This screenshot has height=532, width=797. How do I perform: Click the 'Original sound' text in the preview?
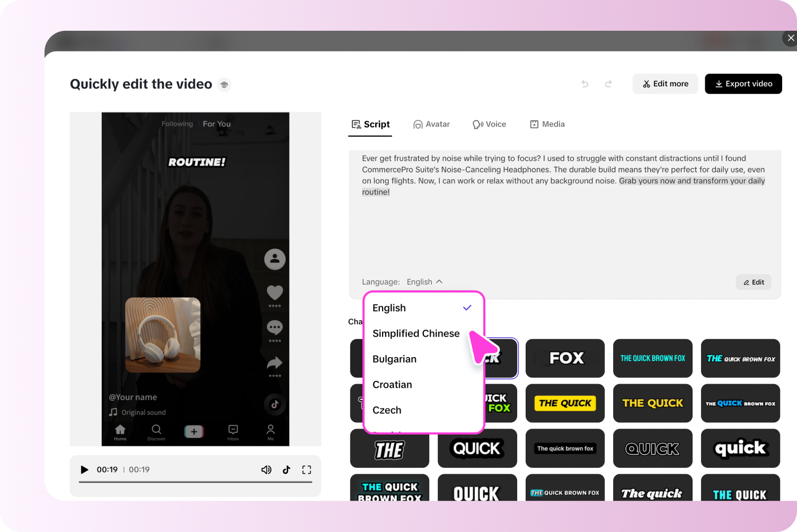[x=144, y=412]
